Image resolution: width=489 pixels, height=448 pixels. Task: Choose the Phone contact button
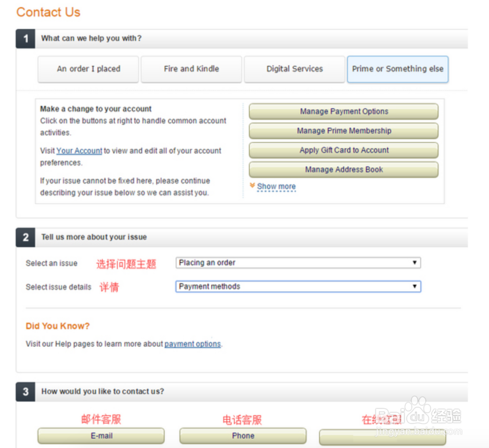243,436
